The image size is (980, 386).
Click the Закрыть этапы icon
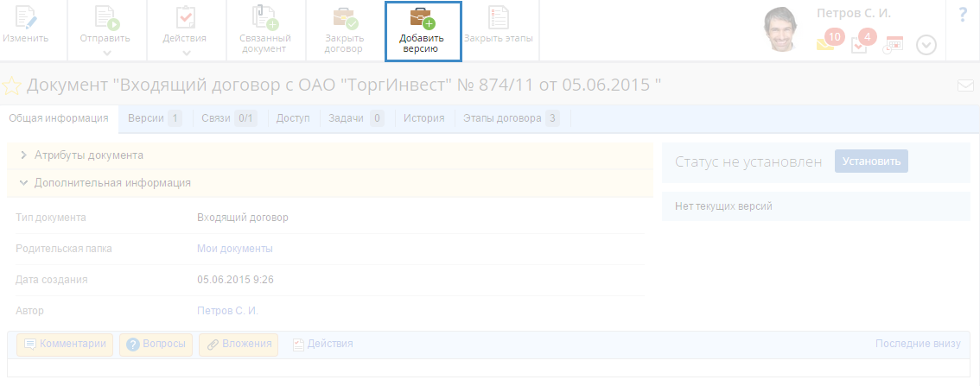(498, 17)
